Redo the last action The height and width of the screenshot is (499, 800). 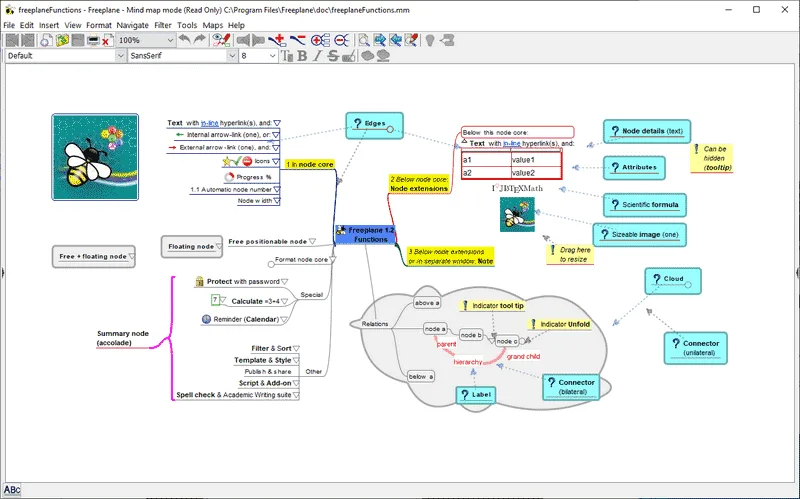pyautogui.click(x=200, y=40)
